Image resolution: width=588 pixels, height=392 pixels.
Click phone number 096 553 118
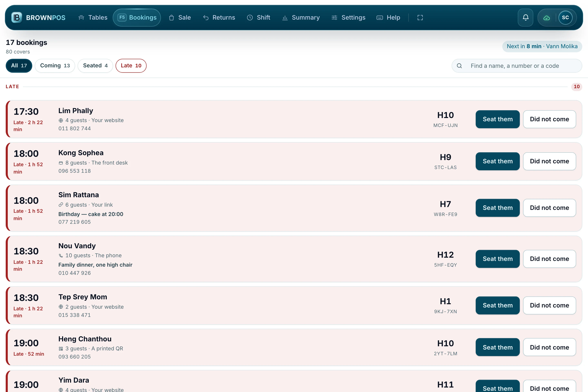[x=75, y=171]
